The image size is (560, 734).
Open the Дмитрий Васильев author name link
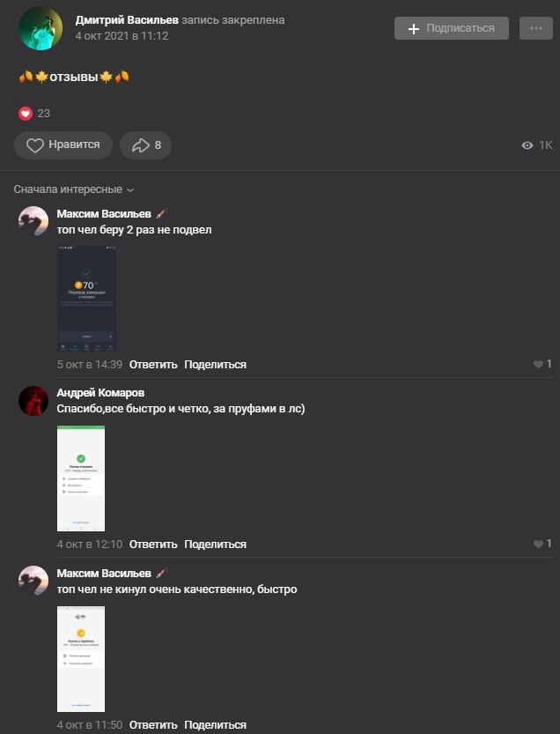point(127,20)
